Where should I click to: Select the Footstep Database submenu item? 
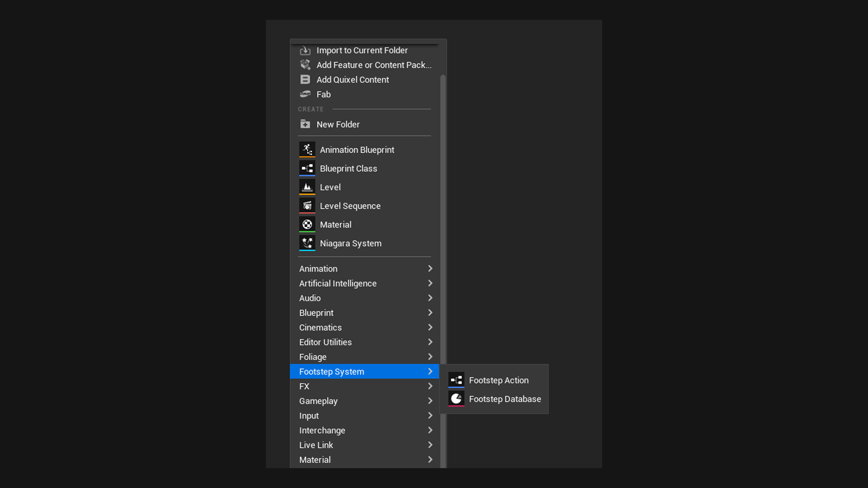(x=494, y=399)
